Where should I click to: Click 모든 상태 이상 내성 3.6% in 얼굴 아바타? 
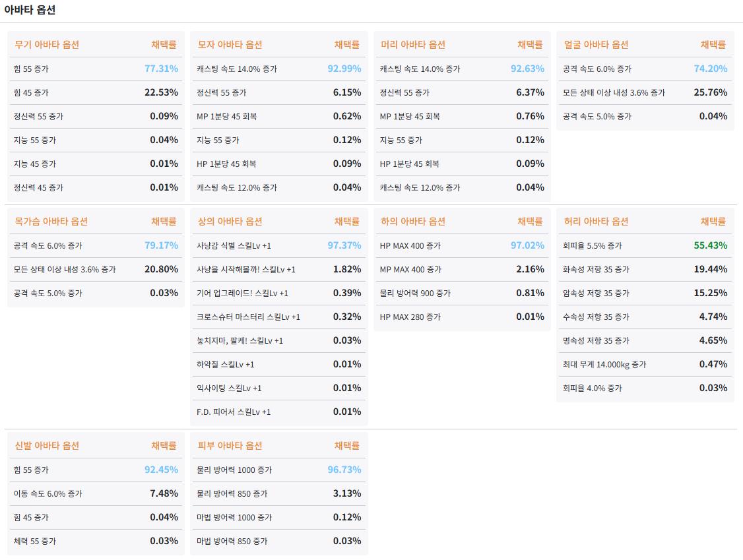[614, 92]
